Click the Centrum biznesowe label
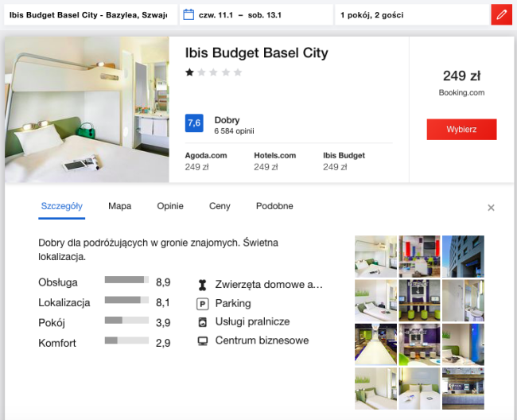 262,340
